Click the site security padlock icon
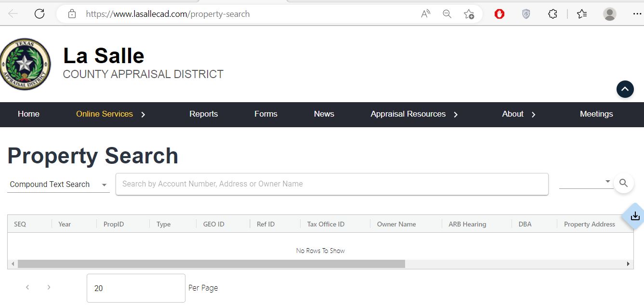644x306 pixels. pyautogui.click(x=71, y=14)
